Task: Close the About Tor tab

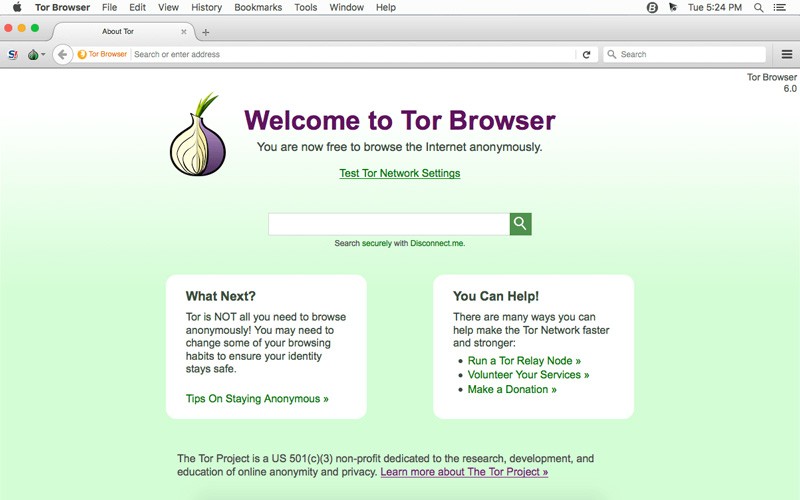Action: (x=184, y=32)
